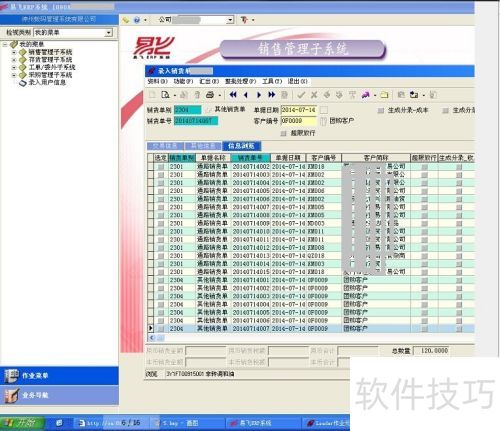Click the new document toolbar icon
The width and height of the screenshot is (500, 431).
click(152, 95)
